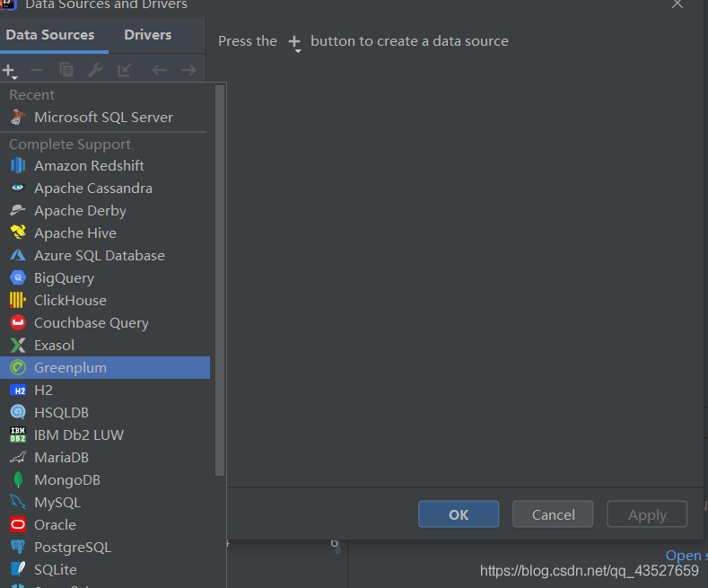Click the Couchbase Query red icon
This screenshot has height=588, width=708.
tap(18, 322)
